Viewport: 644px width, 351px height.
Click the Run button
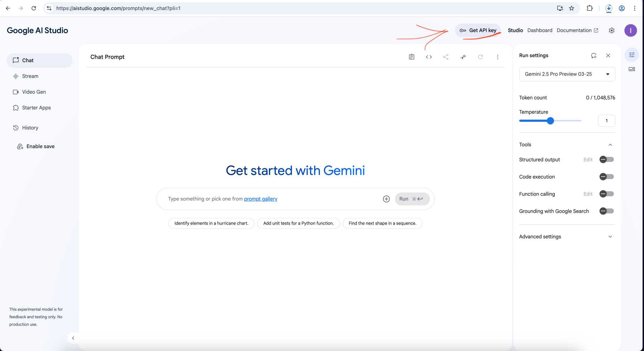pyautogui.click(x=412, y=199)
